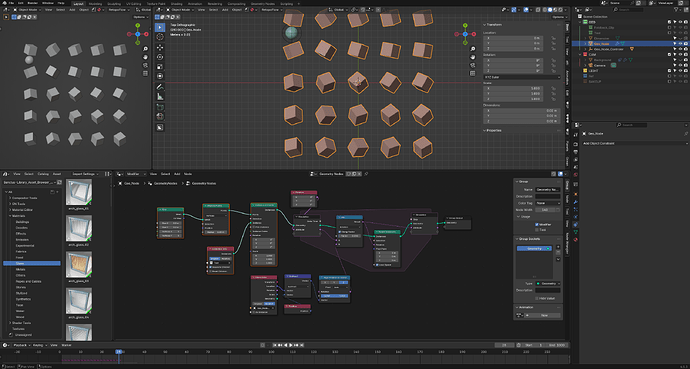The image size is (690, 369).
Task: Switch to rendered viewport shading
Action: coord(559,10)
